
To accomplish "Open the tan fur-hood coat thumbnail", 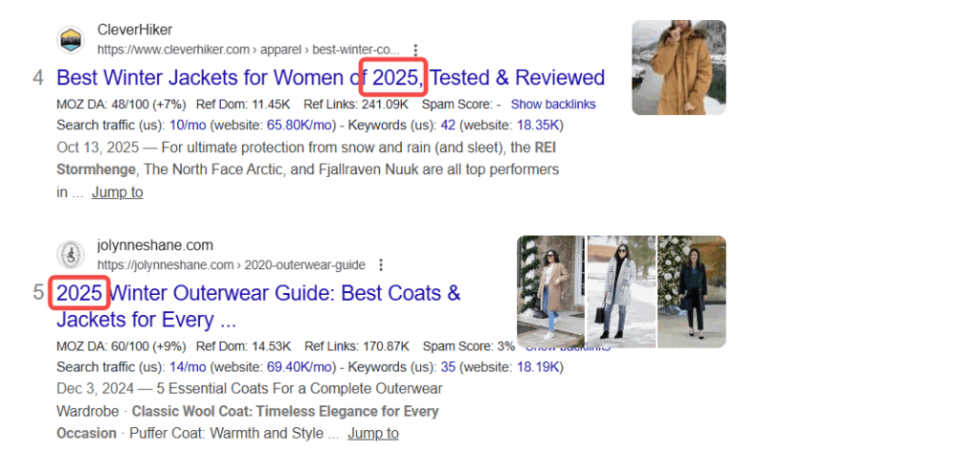I will coord(679,67).
